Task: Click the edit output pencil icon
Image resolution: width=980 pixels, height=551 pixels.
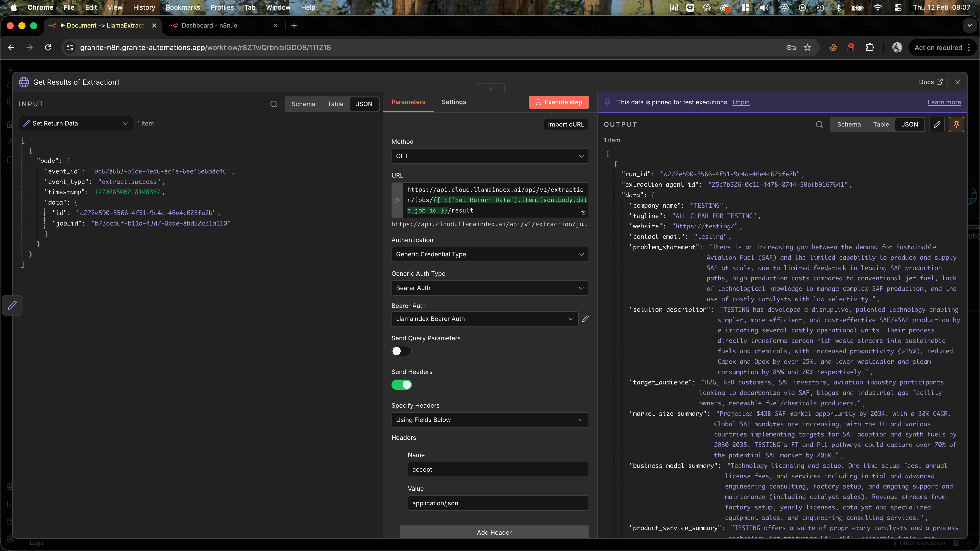Action: tap(937, 124)
